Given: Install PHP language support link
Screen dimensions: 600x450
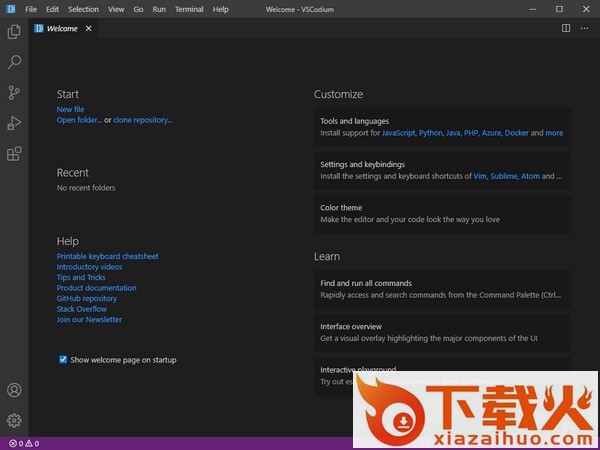Looking at the screenshot, I should tap(471, 133).
